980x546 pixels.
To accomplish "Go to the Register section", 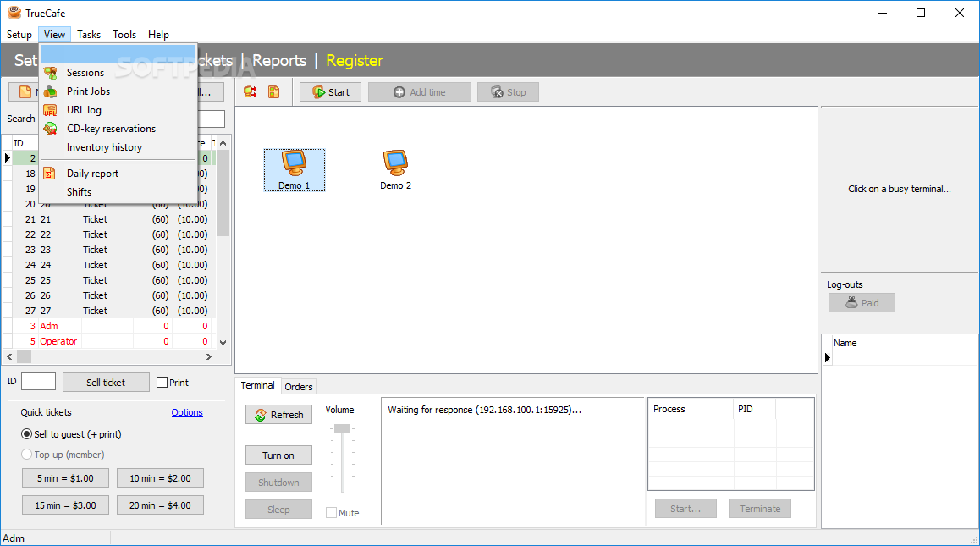I will [x=355, y=61].
